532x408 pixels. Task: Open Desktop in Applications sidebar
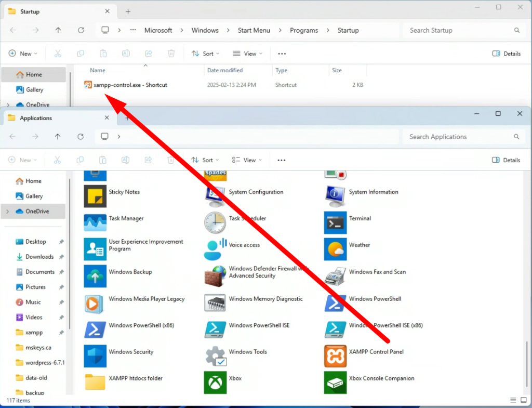(x=35, y=242)
